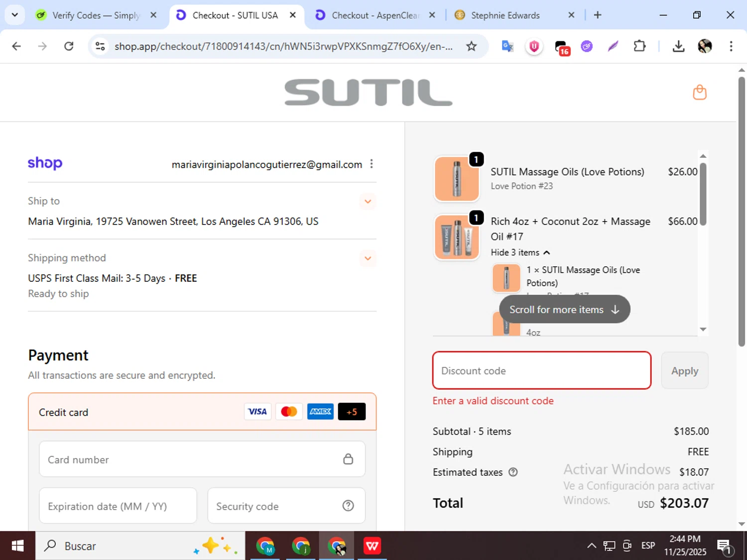Show the +5 more payment brands
The height and width of the screenshot is (560, 747).
[352, 412]
